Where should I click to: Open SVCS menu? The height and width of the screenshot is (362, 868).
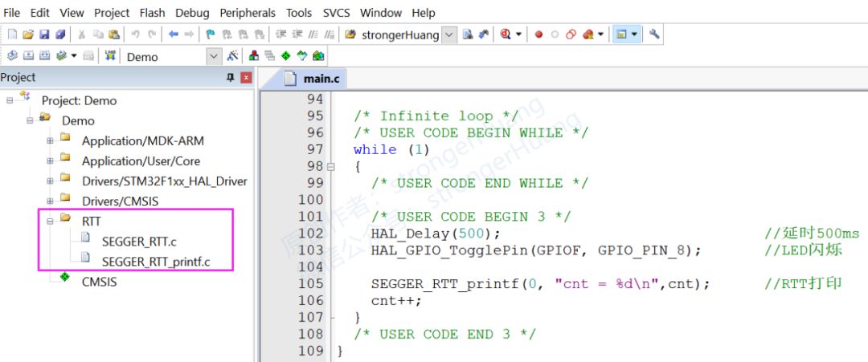tap(336, 13)
